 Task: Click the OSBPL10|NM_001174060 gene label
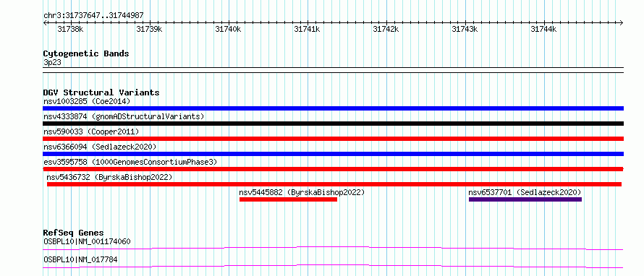[87, 241]
